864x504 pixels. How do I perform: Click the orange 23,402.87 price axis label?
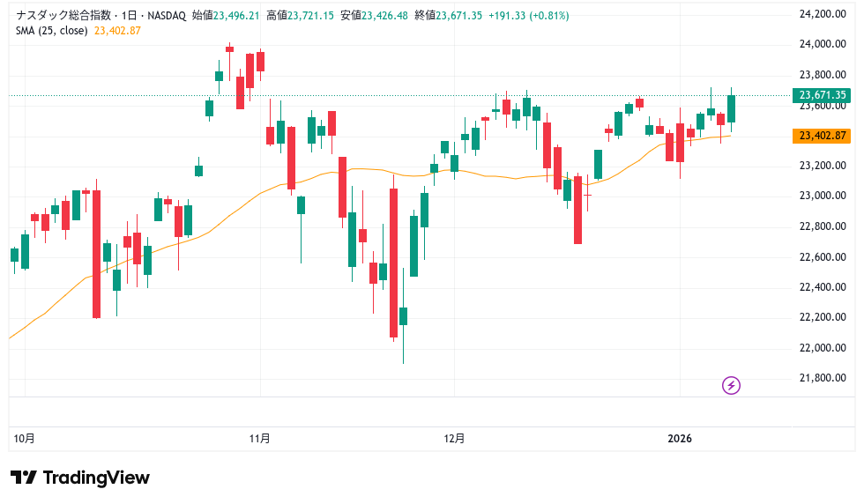822,136
